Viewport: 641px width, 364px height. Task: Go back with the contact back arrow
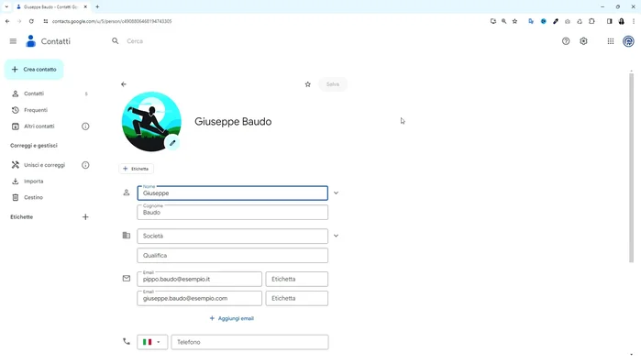pyautogui.click(x=124, y=84)
